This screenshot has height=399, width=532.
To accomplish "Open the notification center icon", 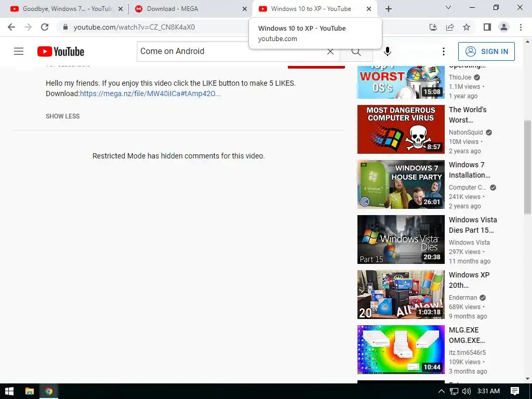I will pyautogui.click(x=515, y=391).
